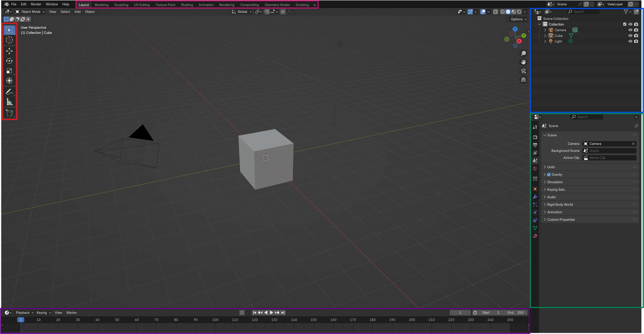Clear the Camera field with X
The height and width of the screenshot is (334, 644).
[x=633, y=144]
